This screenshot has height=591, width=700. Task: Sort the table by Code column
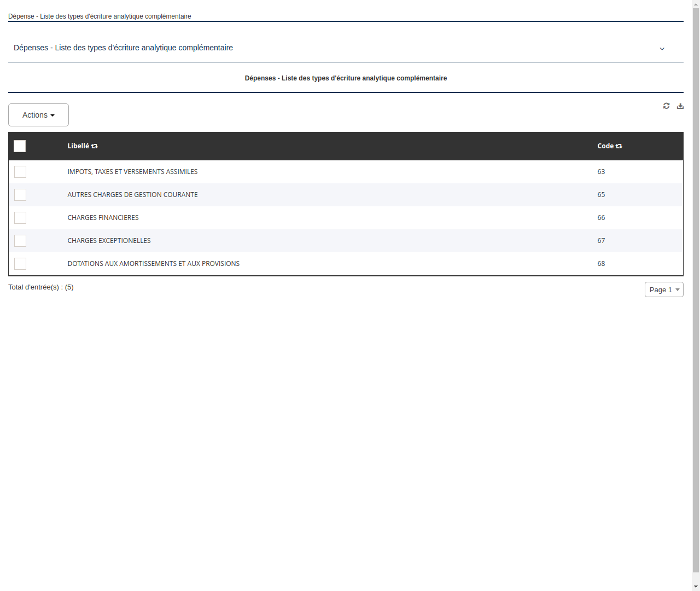[619, 146]
